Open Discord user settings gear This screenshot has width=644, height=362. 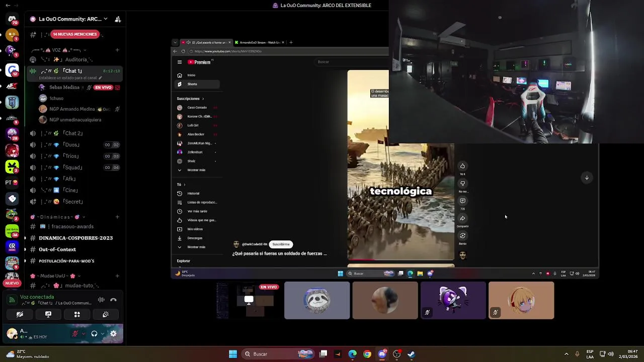click(x=113, y=333)
